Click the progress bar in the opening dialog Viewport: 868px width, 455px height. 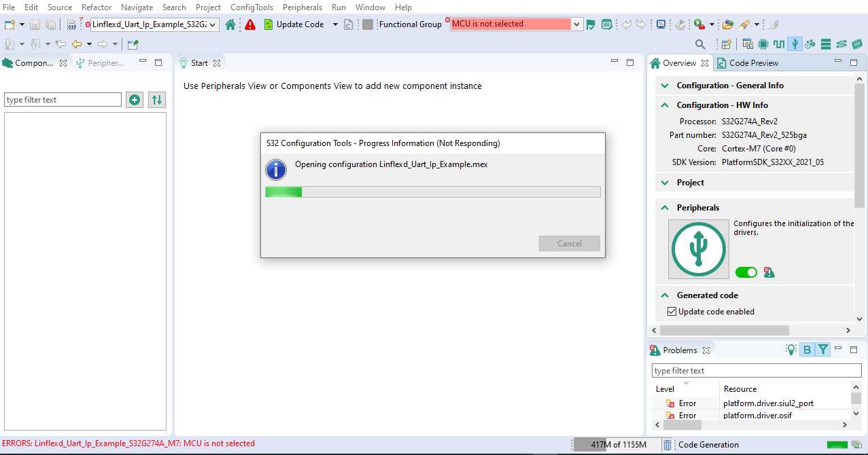click(433, 192)
